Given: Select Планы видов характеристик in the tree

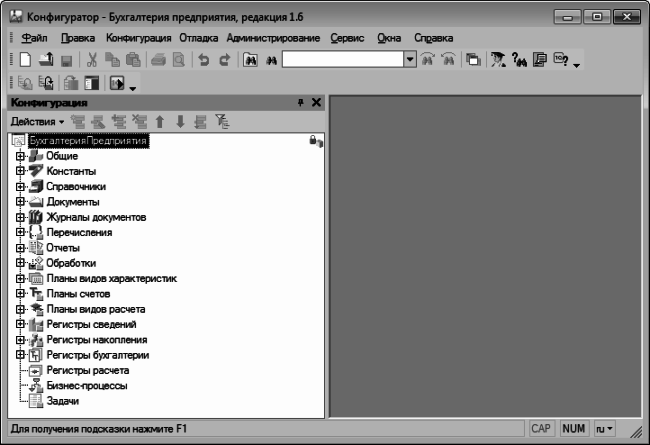Looking at the screenshot, I should pyautogui.click(x=112, y=279).
